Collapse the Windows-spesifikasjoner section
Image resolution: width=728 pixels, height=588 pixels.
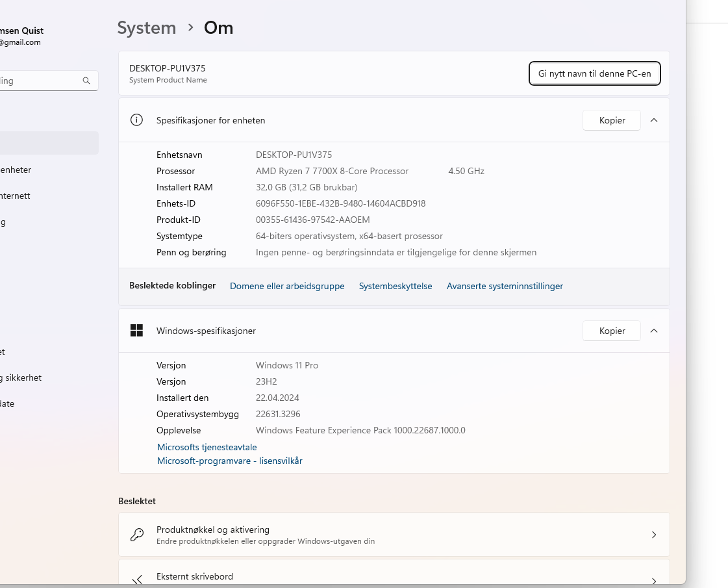pos(654,331)
